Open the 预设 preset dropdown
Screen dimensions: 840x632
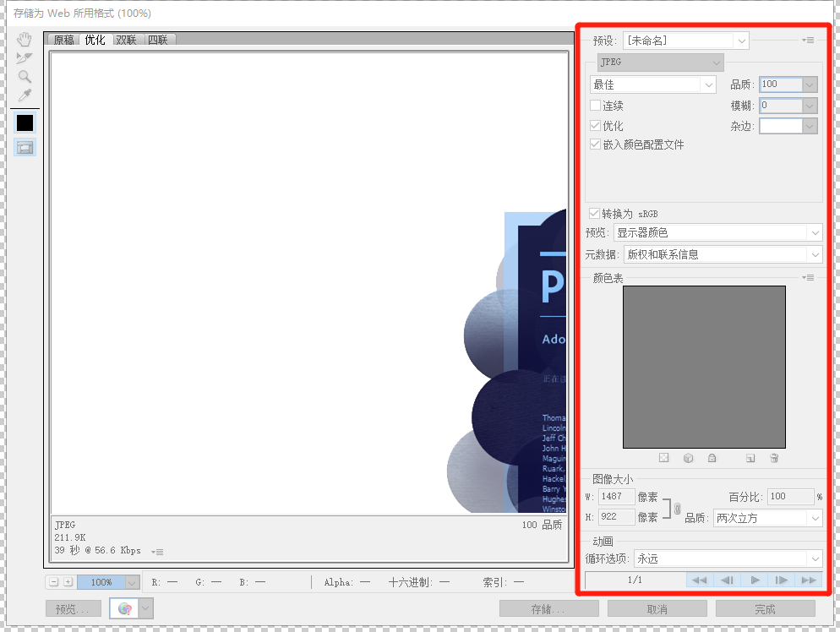coord(685,41)
